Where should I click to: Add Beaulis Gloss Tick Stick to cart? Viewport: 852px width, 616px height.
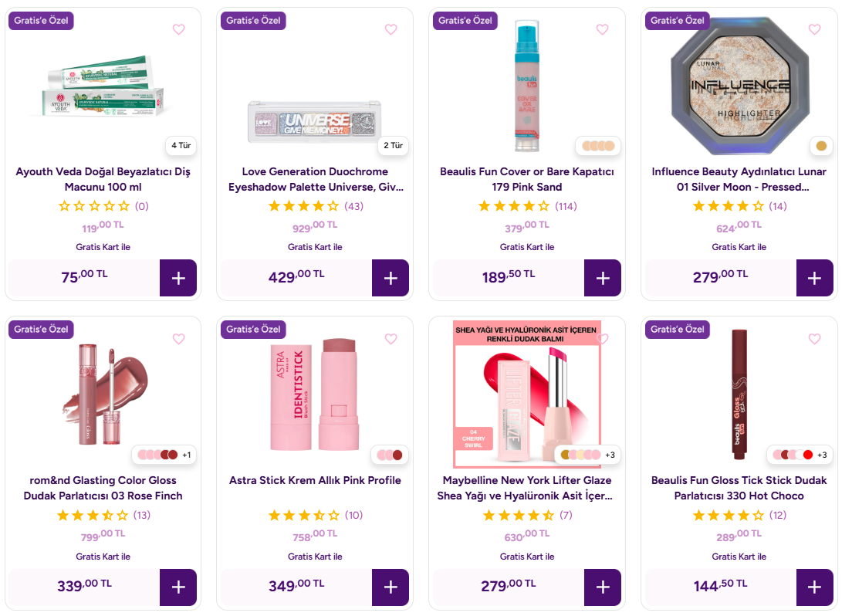[814, 587]
